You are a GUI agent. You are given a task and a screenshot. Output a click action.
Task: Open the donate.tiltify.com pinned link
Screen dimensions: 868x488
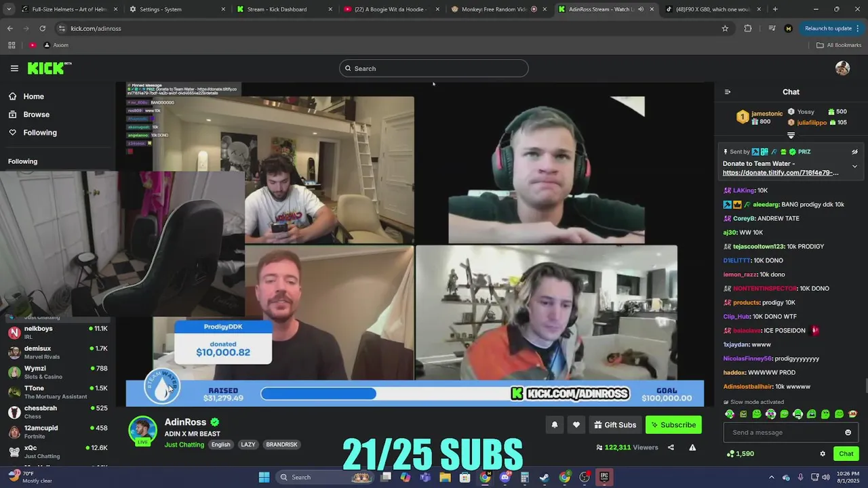pos(781,173)
